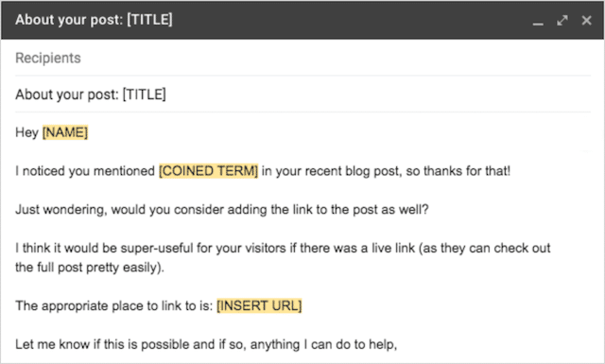Minimize the compose window
This screenshot has width=605, height=364.
pos(538,21)
